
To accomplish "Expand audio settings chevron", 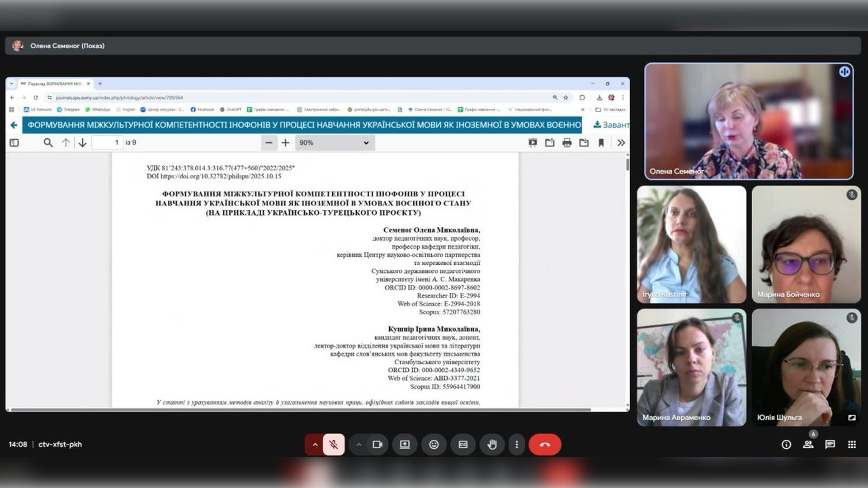I will [315, 445].
